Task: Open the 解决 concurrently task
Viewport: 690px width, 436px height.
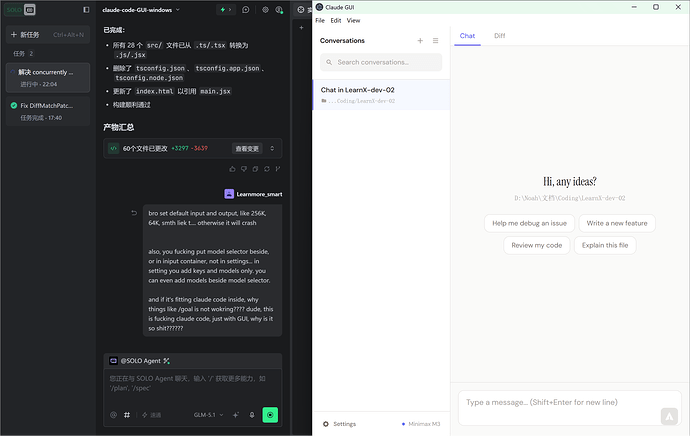Action: click(x=48, y=77)
